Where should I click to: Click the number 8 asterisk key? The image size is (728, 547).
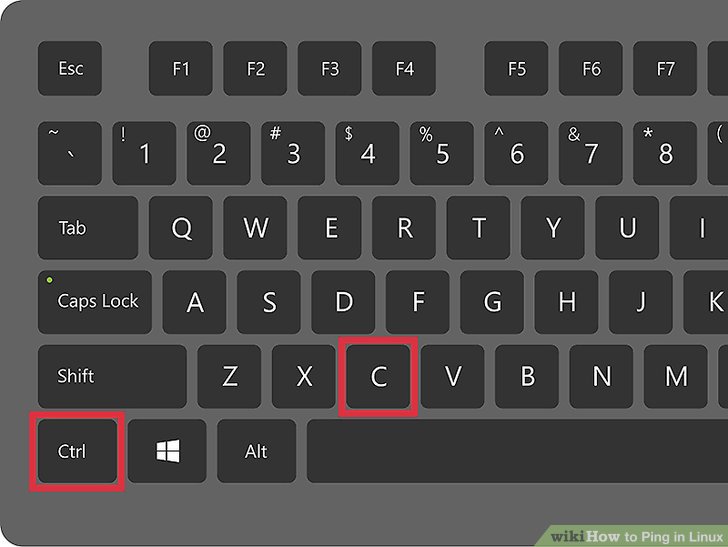665,153
